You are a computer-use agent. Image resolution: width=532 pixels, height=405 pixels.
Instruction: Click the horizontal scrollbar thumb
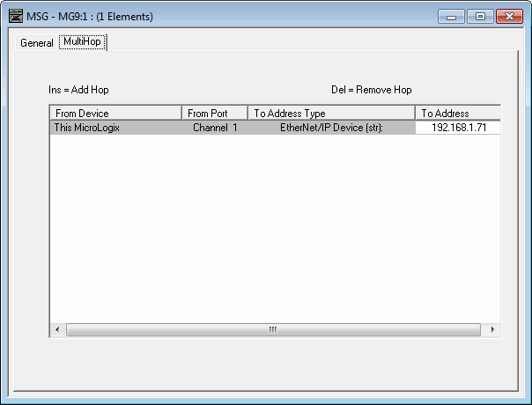pyautogui.click(x=273, y=329)
